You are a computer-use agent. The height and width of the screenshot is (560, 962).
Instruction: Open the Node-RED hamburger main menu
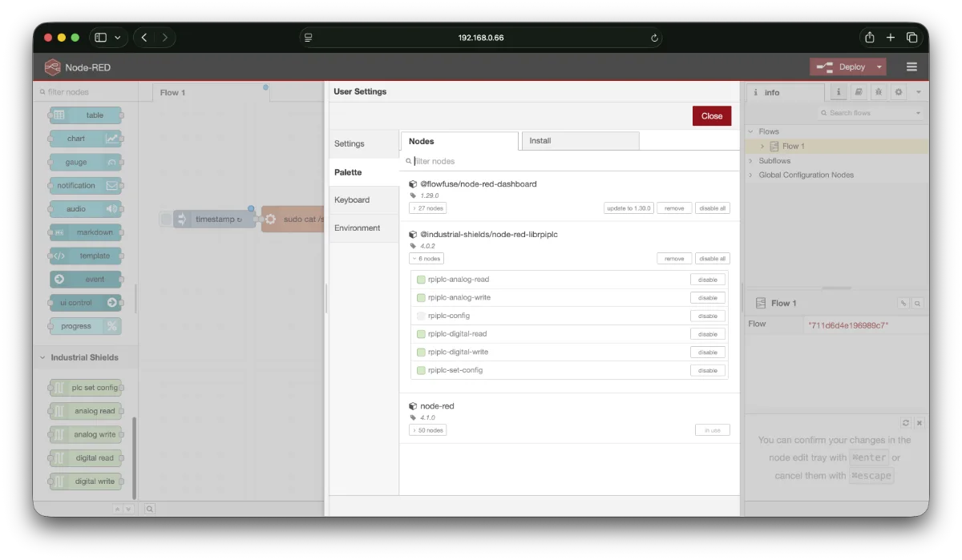(911, 67)
